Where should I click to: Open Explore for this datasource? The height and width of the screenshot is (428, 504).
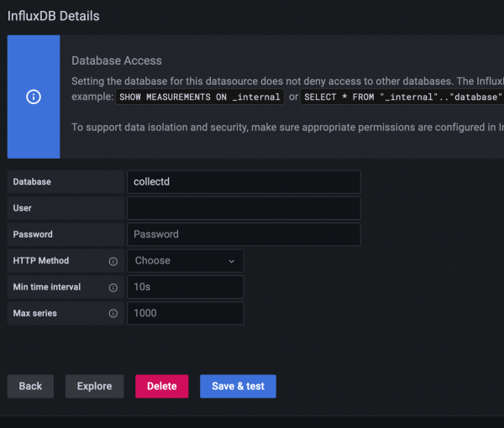tap(94, 386)
